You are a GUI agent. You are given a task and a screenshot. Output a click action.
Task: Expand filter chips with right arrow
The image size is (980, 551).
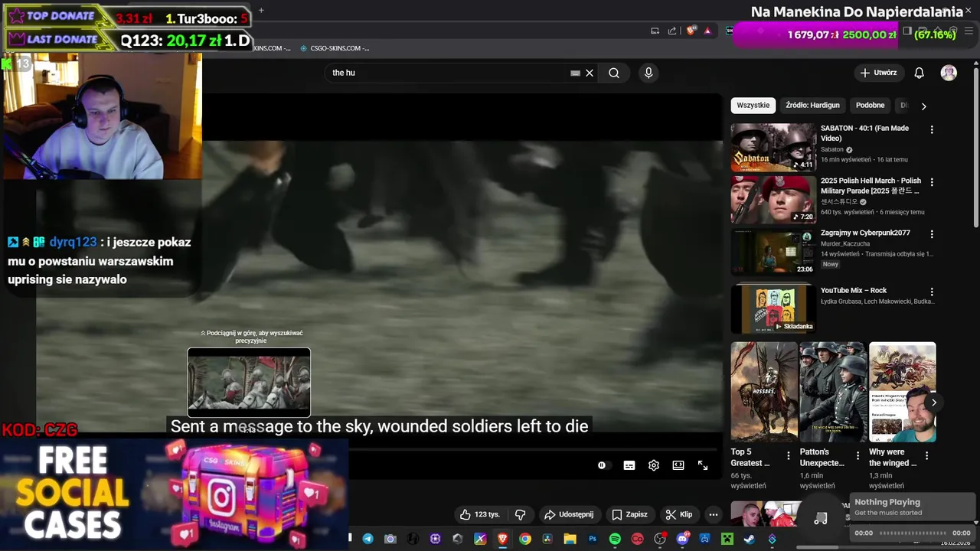923,106
